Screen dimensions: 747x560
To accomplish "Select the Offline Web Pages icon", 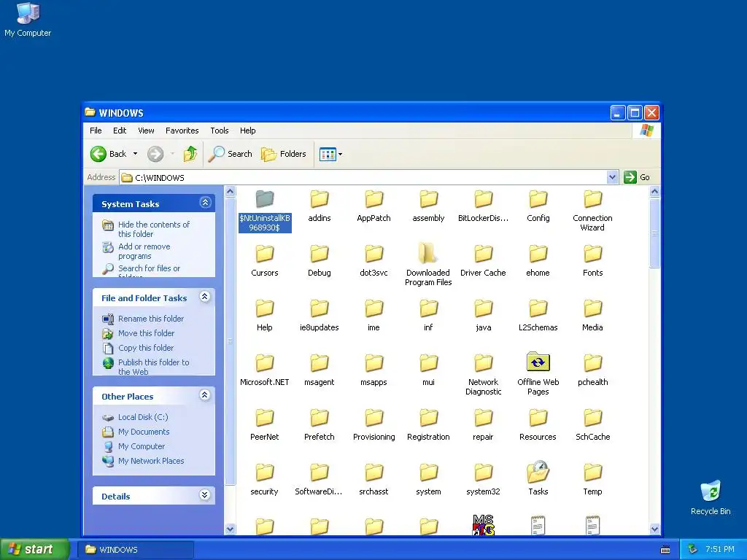I will point(538,362).
